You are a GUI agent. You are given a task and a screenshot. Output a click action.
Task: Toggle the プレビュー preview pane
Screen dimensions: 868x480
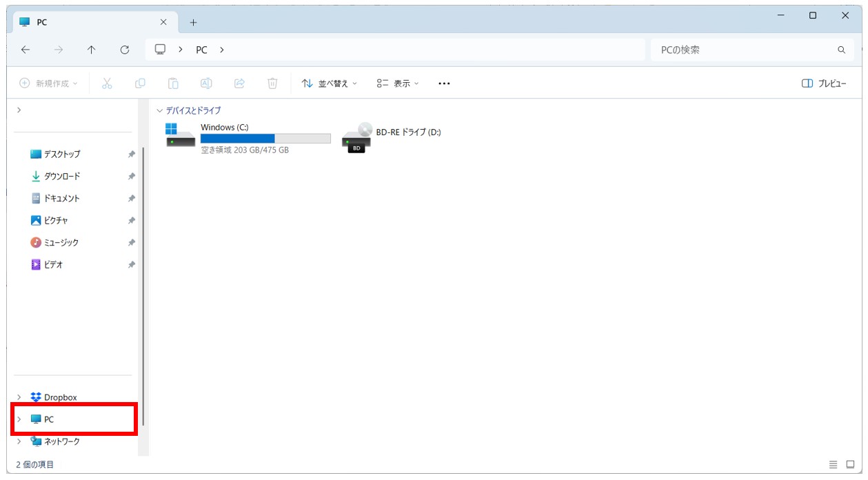(824, 83)
